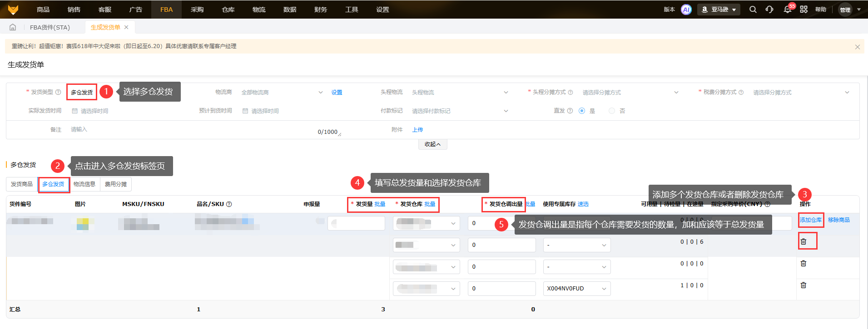Open the apps grid icon

coord(804,10)
